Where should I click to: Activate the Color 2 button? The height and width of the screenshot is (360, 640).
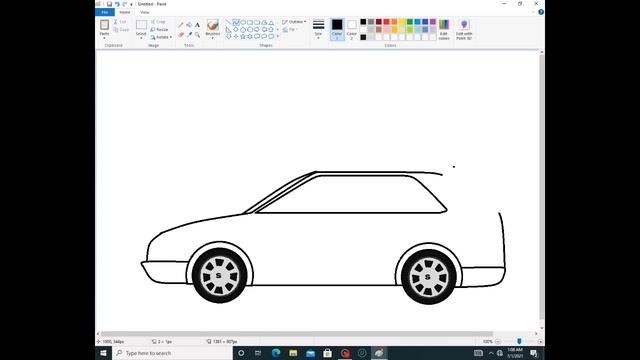[x=352, y=29]
